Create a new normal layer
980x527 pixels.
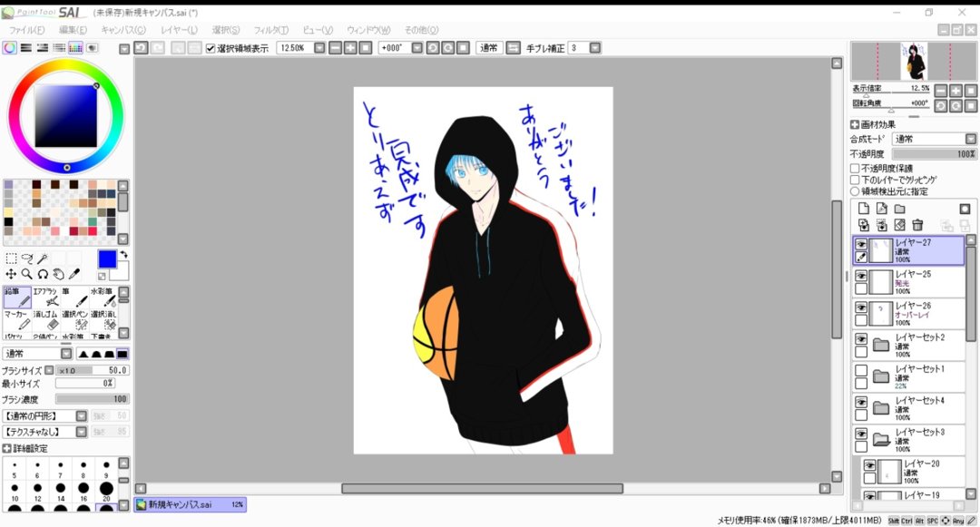(x=863, y=209)
